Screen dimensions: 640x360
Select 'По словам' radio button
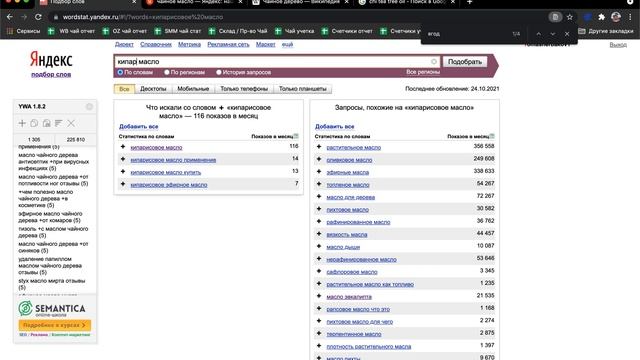click(120, 72)
